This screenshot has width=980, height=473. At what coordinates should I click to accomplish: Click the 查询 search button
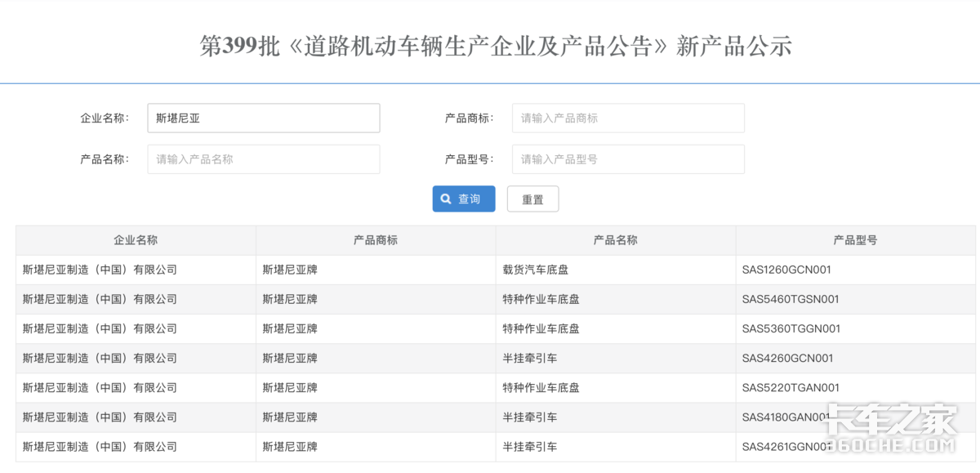(463, 199)
